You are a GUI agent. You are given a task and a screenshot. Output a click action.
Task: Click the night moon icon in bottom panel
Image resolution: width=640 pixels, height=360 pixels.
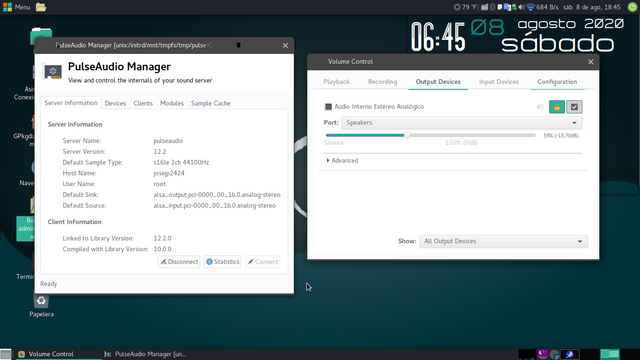pos(543,353)
